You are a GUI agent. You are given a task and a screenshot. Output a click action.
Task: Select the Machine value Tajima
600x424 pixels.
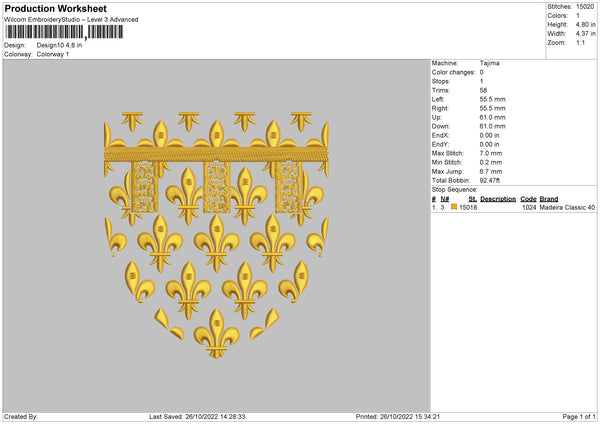(x=489, y=63)
